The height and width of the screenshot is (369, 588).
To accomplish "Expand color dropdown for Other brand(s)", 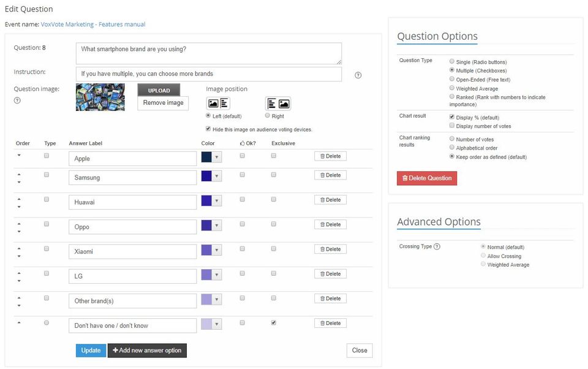I will (217, 299).
